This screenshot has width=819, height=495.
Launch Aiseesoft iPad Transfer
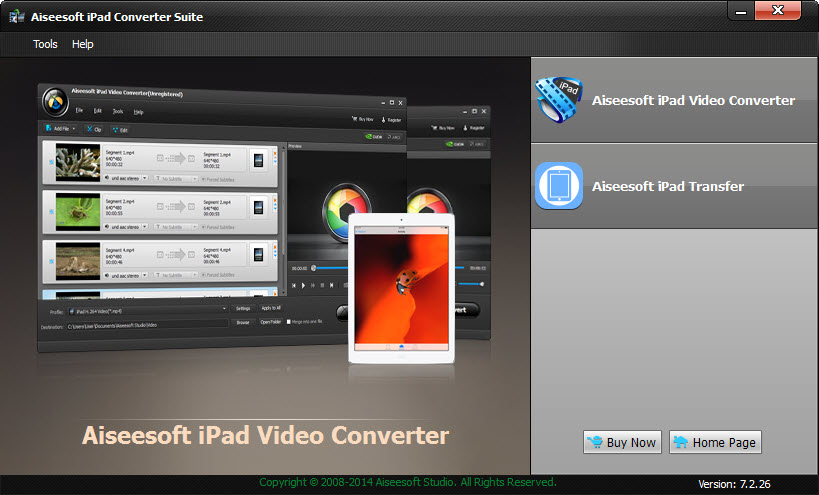(674, 186)
